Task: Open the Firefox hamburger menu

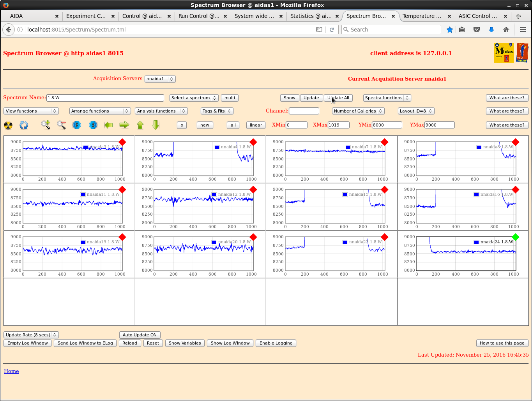Action: point(523,30)
